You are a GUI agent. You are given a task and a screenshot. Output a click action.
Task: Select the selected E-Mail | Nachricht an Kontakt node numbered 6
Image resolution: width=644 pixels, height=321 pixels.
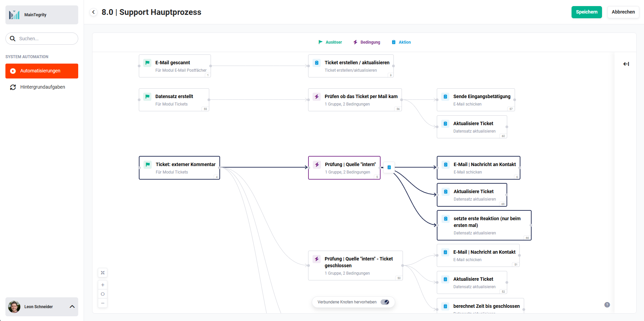pyautogui.click(x=478, y=168)
